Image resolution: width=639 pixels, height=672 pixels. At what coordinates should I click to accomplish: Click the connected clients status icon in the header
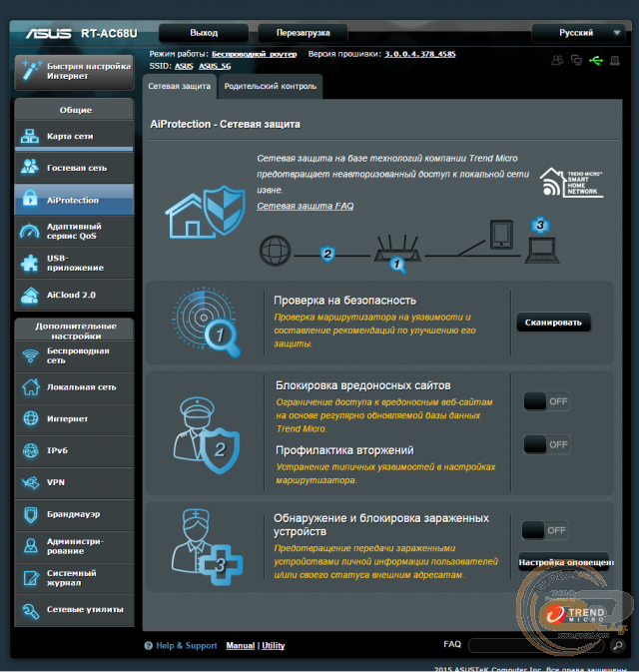557,61
